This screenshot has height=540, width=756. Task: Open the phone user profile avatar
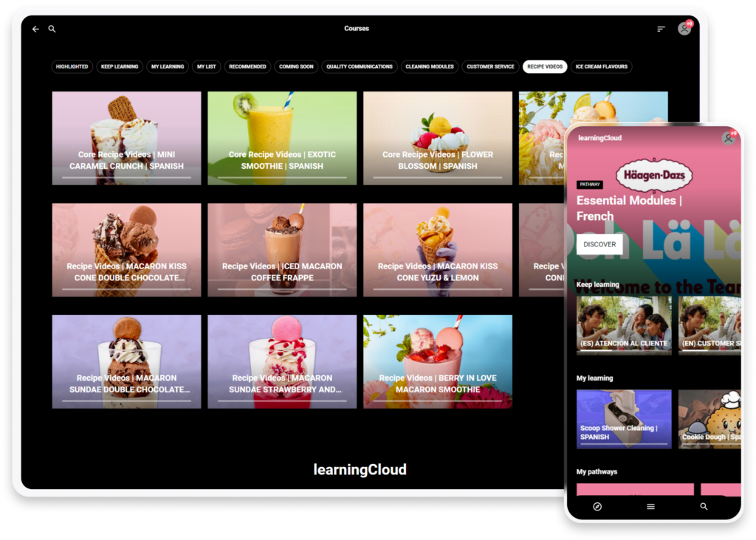tap(729, 138)
